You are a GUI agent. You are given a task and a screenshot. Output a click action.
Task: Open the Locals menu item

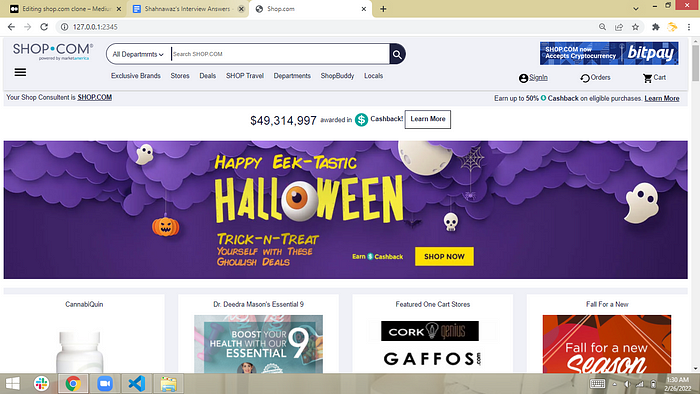[x=373, y=76]
